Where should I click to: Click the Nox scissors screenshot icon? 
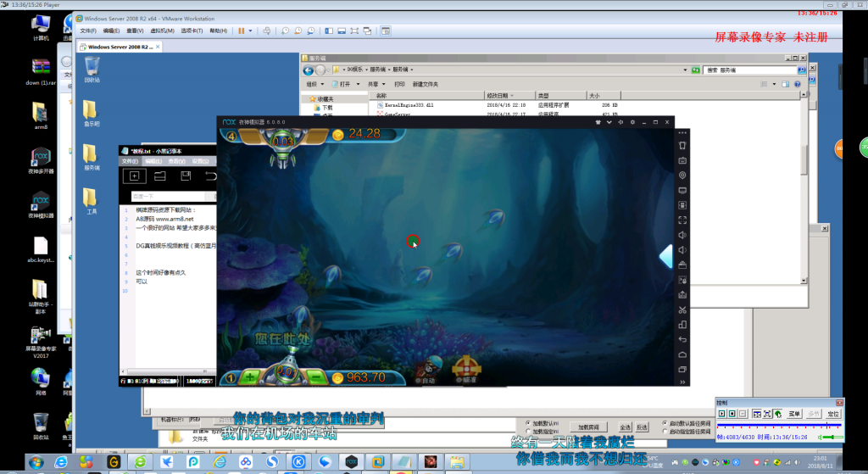tap(682, 309)
